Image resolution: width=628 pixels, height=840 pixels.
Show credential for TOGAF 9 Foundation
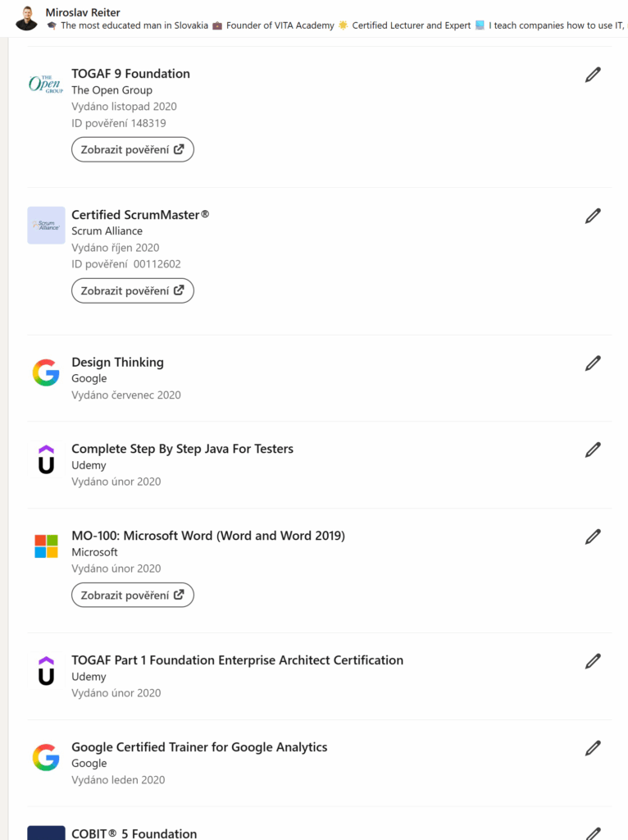click(x=133, y=149)
